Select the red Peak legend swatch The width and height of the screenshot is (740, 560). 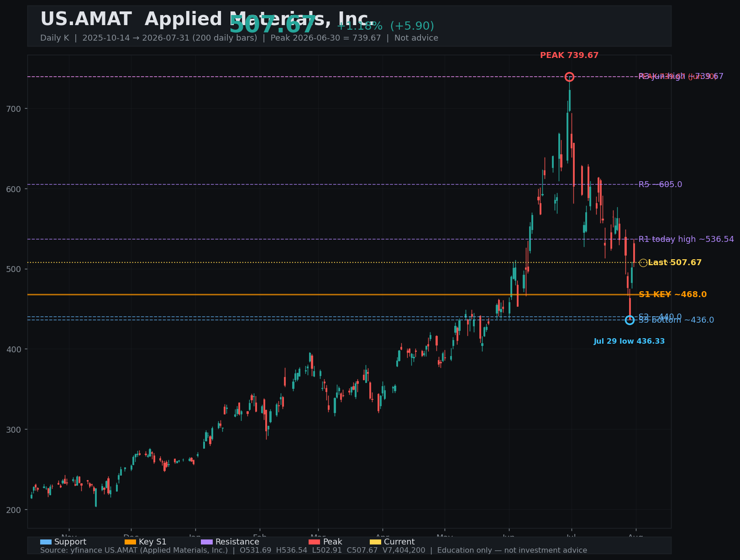pos(315,542)
